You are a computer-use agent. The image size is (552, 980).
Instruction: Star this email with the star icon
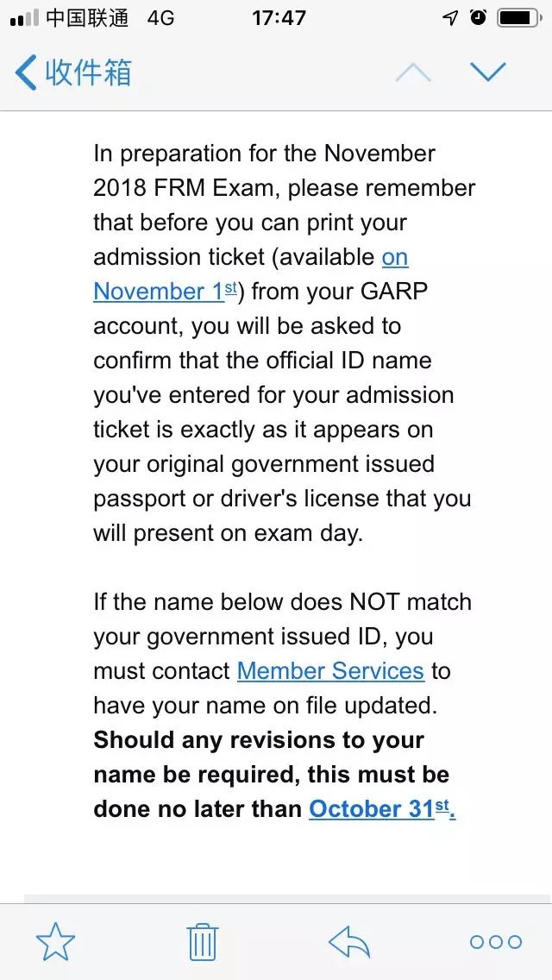(x=56, y=941)
